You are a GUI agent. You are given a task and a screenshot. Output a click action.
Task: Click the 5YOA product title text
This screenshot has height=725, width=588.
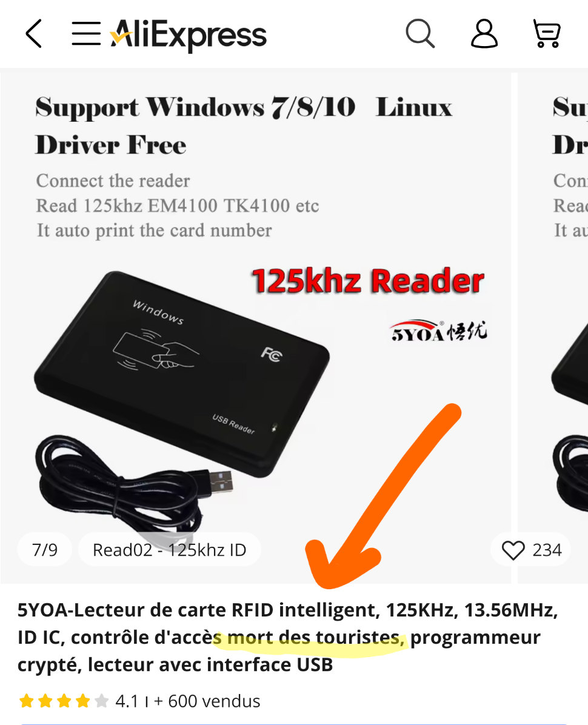click(288, 637)
